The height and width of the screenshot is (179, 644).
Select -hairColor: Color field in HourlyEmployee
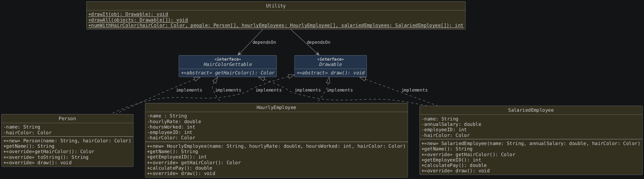[x=171, y=138]
